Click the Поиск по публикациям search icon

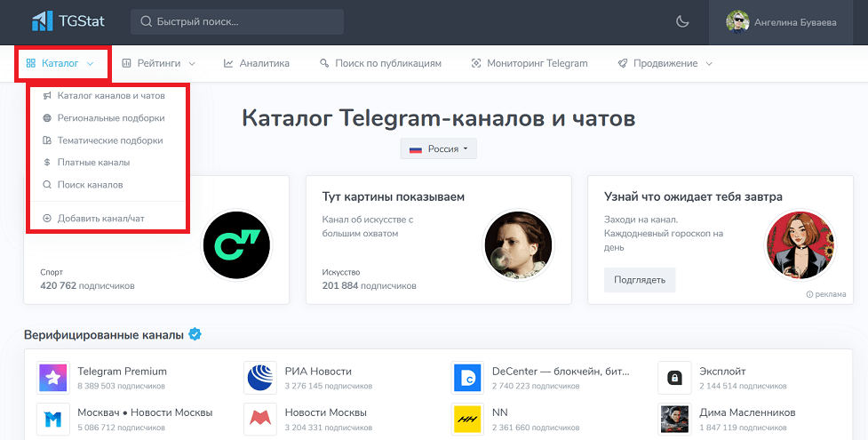point(324,63)
